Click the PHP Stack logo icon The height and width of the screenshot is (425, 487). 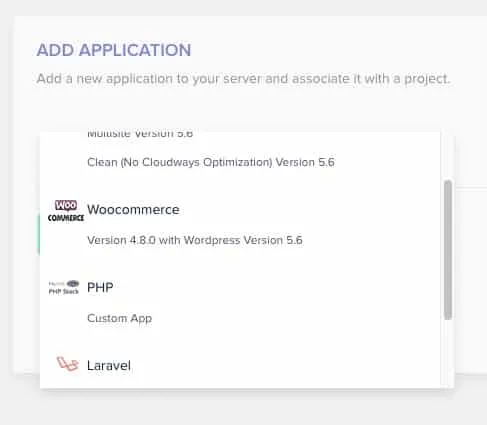point(64,287)
